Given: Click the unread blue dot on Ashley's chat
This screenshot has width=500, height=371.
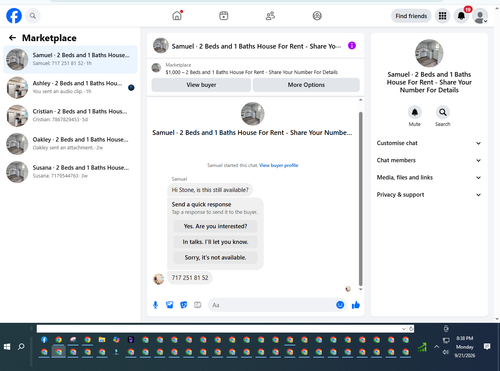Looking at the screenshot, I should coord(131,88).
